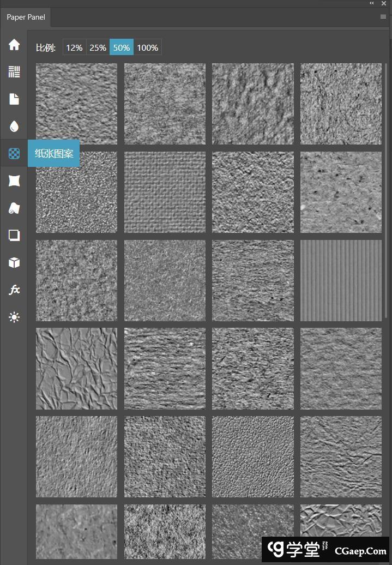Open the panel hamburger menu
This screenshot has width=392, height=565.
point(383,17)
